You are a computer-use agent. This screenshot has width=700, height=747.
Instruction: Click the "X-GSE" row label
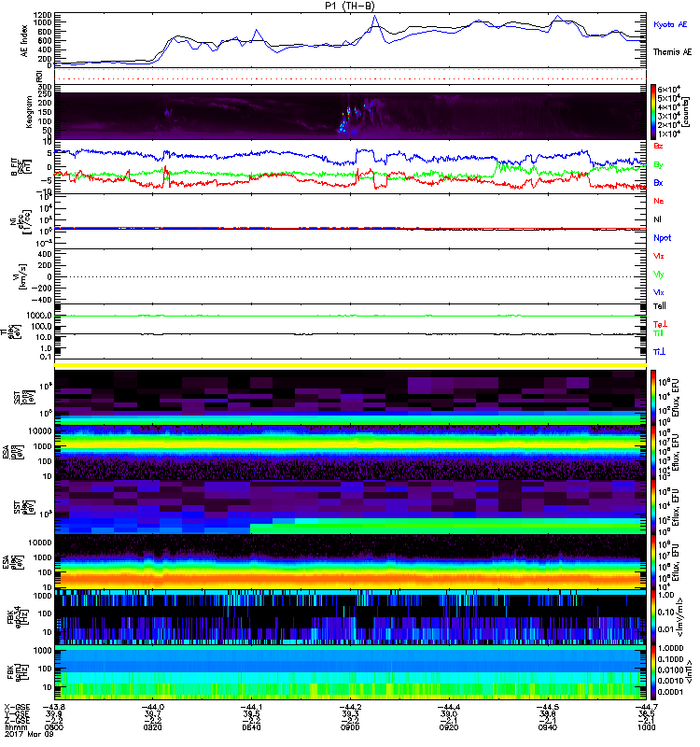(x=17, y=708)
